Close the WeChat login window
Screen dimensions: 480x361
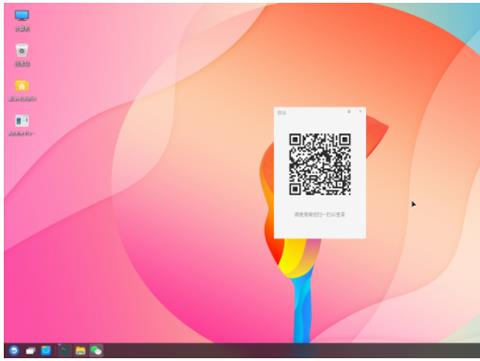click(360, 111)
